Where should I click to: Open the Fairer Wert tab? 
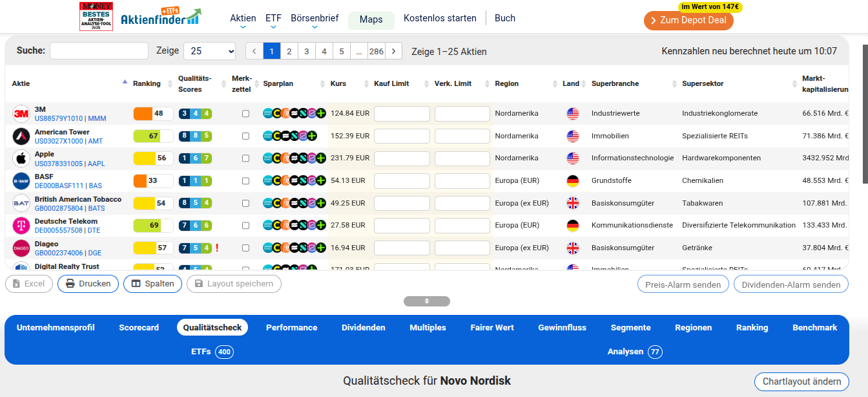click(492, 327)
